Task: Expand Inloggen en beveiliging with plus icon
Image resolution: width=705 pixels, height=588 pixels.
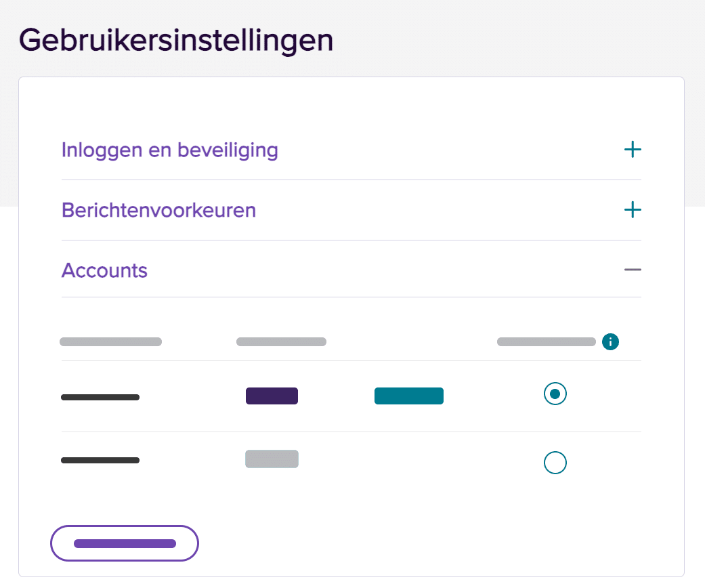Action: [x=632, y=149]
